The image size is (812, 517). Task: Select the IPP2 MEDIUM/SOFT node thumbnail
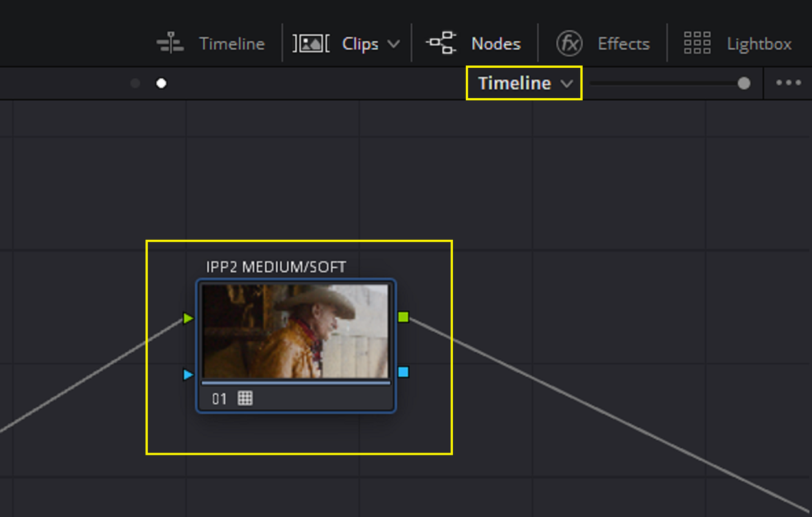(296, 332)
